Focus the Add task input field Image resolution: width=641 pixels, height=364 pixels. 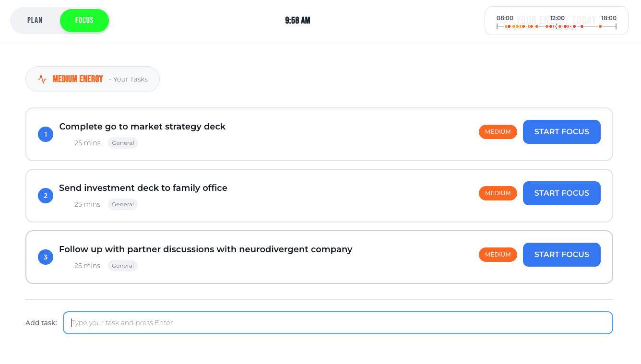point(338,323)
